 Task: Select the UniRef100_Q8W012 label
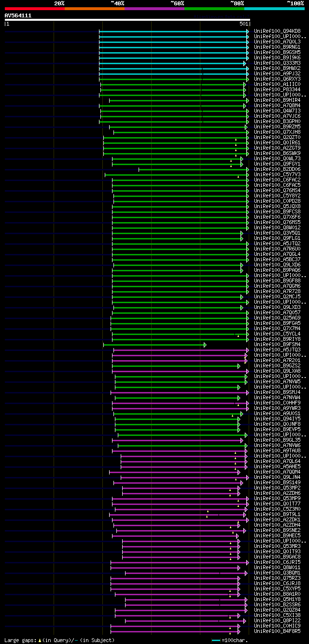coord(277,227)
